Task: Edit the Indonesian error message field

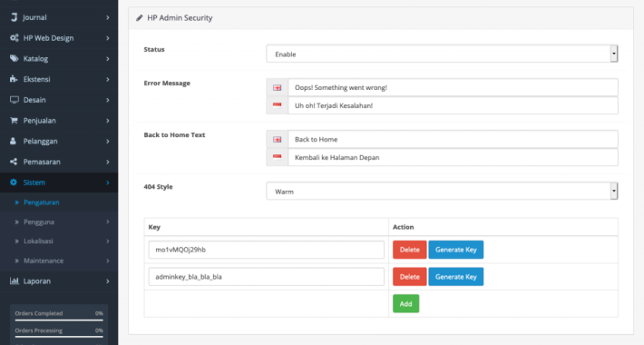Action: pos(453,105)
